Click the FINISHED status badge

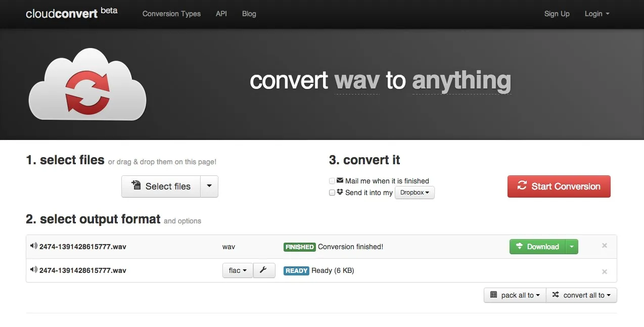tap(300, 247)
